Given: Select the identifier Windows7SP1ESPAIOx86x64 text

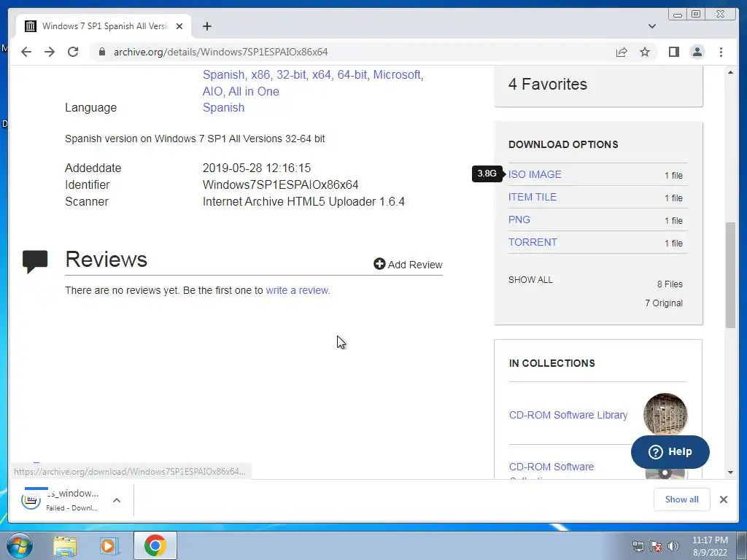Looking at the screenshot, I should point(281,184).
